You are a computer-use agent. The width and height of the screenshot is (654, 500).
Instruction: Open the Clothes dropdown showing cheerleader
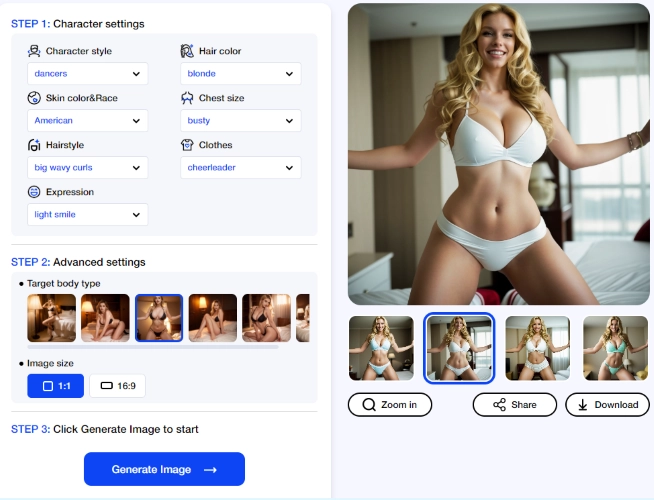pos(240,168)
